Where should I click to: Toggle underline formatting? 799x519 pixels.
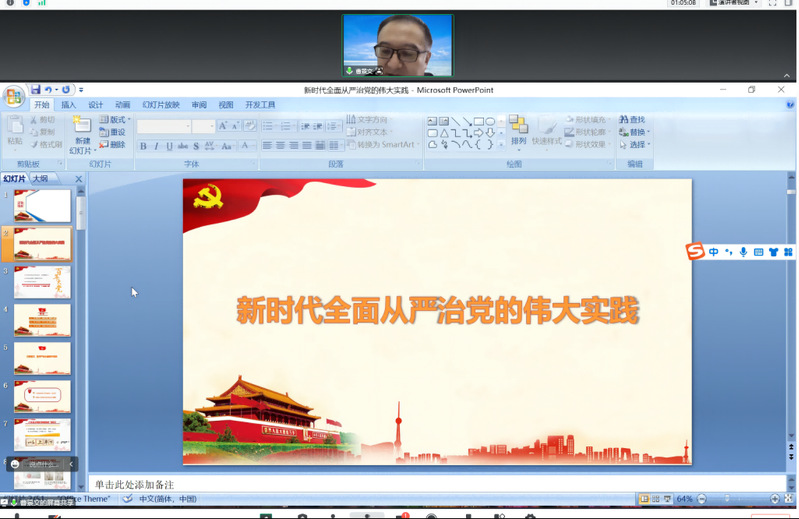(169, 146)
